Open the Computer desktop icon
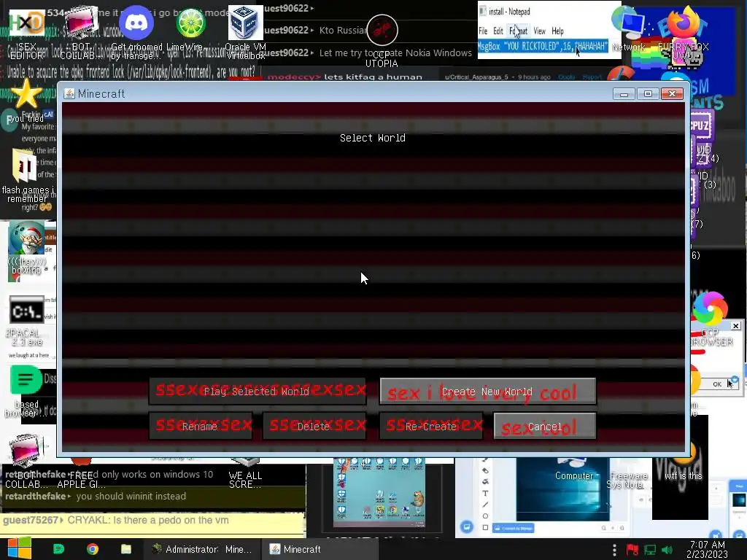 (x=574, y=475)
